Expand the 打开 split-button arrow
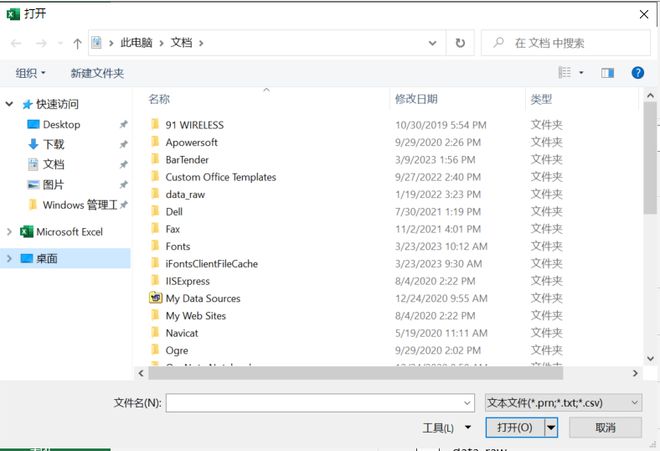 (x=551, y=428)
